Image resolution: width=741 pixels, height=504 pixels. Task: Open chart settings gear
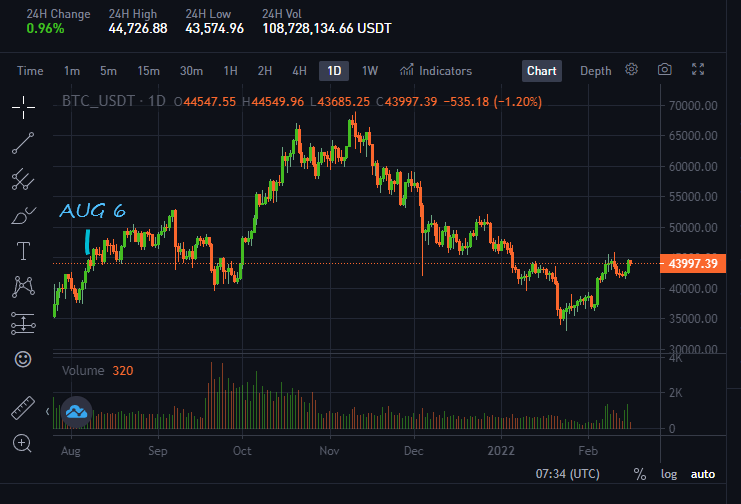coord(631,70)
